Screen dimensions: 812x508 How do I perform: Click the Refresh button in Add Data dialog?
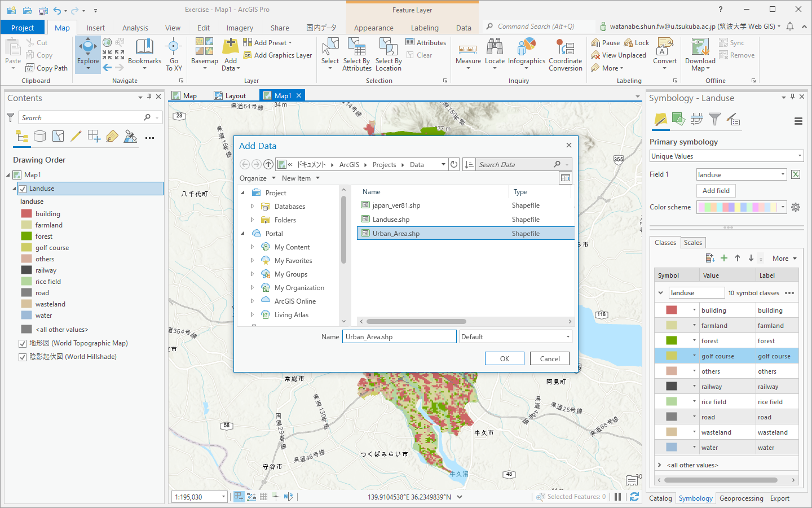pos(454,164)
